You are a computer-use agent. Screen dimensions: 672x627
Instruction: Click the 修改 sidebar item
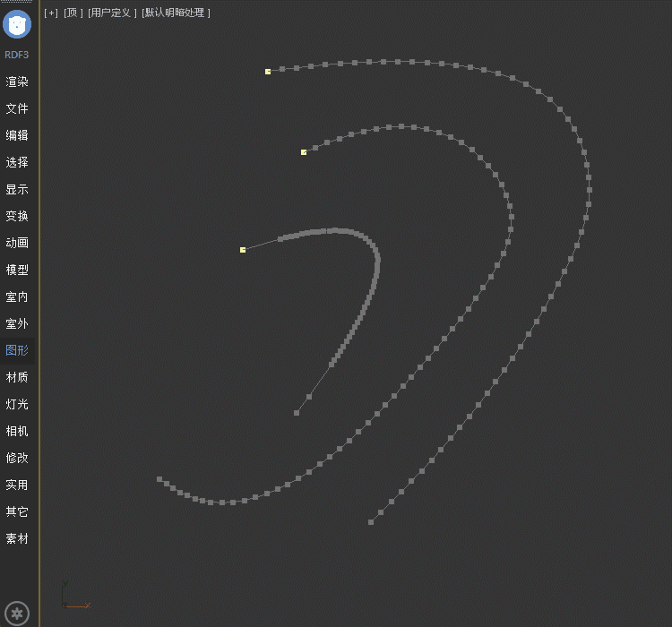[x=17, y=458]
